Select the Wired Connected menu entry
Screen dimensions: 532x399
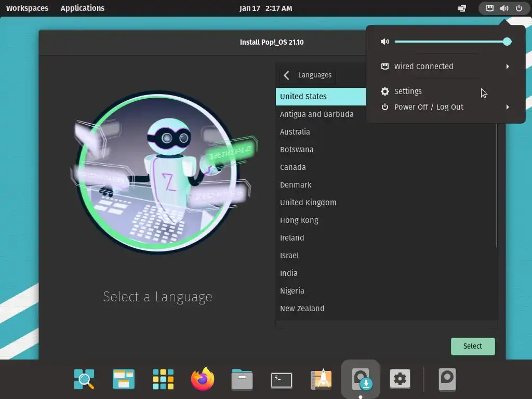click(445, 66)
